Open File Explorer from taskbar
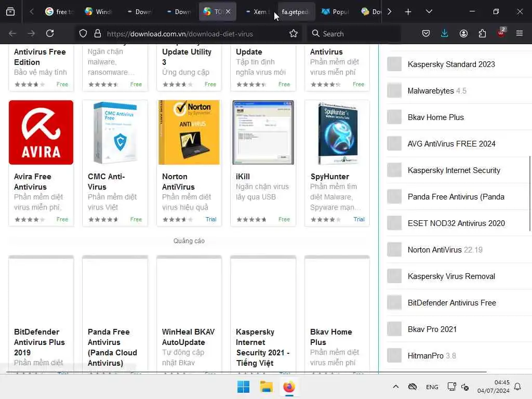The height and width of the screenshot is (399, 532). [x=266, y=387]
